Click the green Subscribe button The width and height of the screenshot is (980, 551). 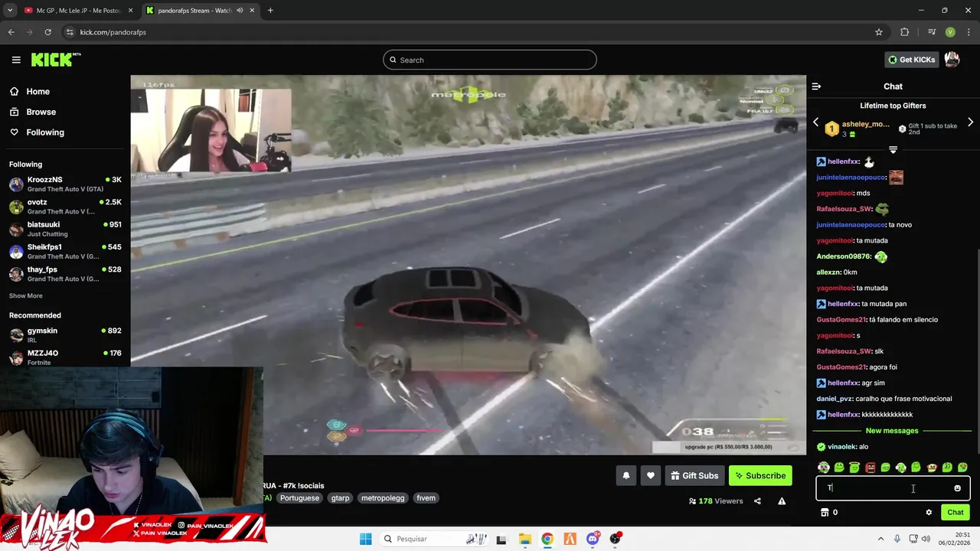(760, 476)
